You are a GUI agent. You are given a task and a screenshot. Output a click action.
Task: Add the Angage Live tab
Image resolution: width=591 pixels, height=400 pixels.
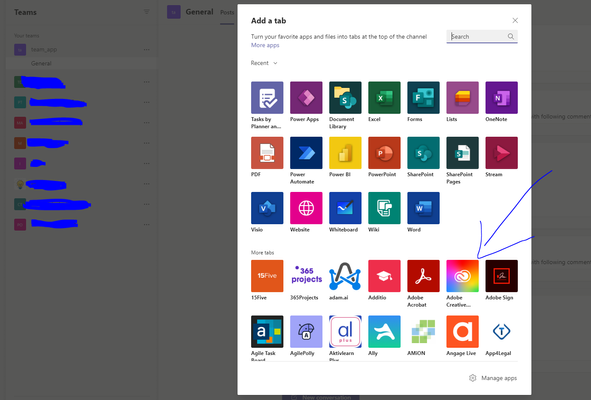tap(462, 332)
